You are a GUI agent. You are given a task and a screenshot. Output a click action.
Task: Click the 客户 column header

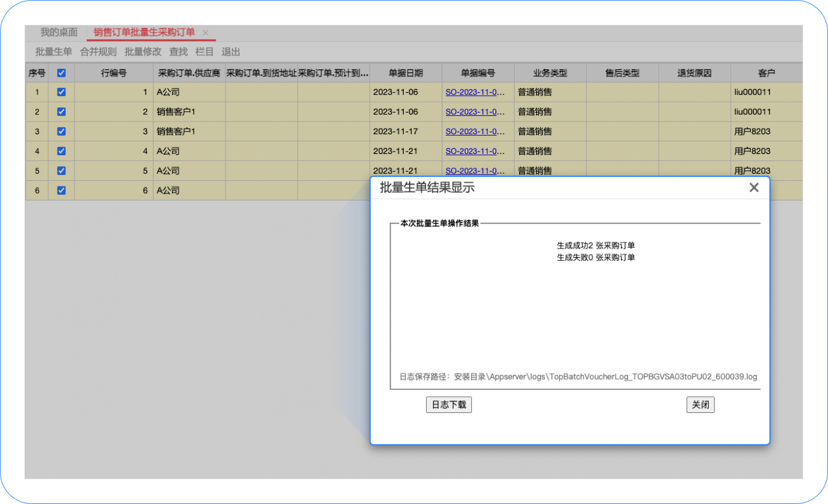(x=767, y=73)
